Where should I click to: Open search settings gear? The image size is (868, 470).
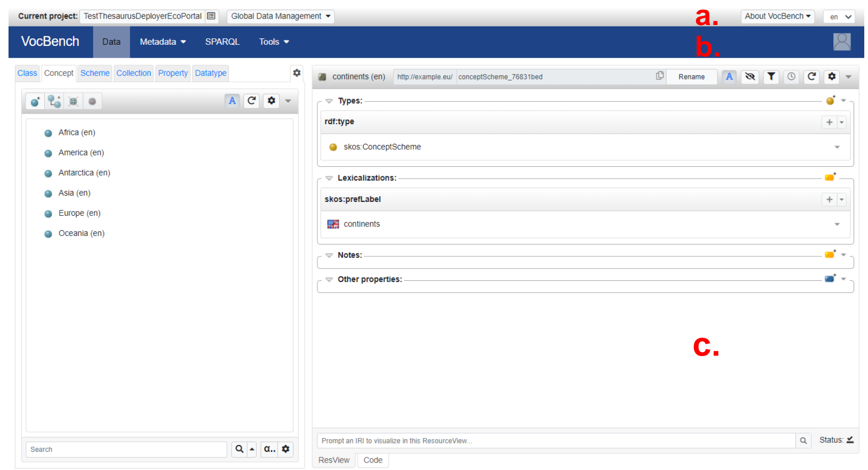tap(286, 449)
